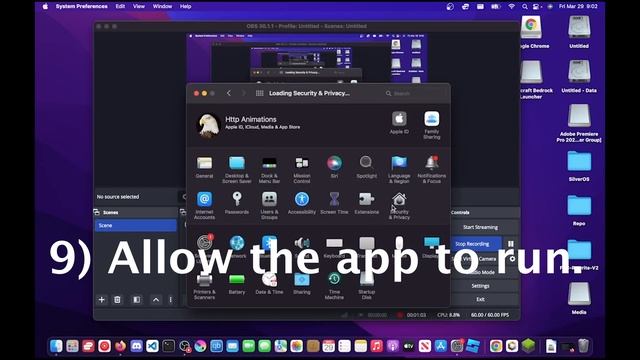Open Screen Time preferences
Viewport: 640px width, 360px height.
pos(334,203)
